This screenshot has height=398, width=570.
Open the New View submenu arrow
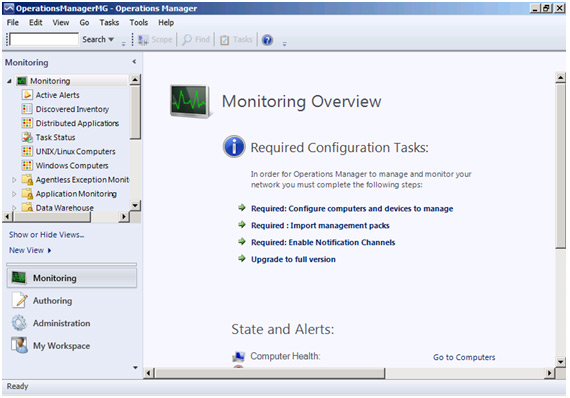49,250
